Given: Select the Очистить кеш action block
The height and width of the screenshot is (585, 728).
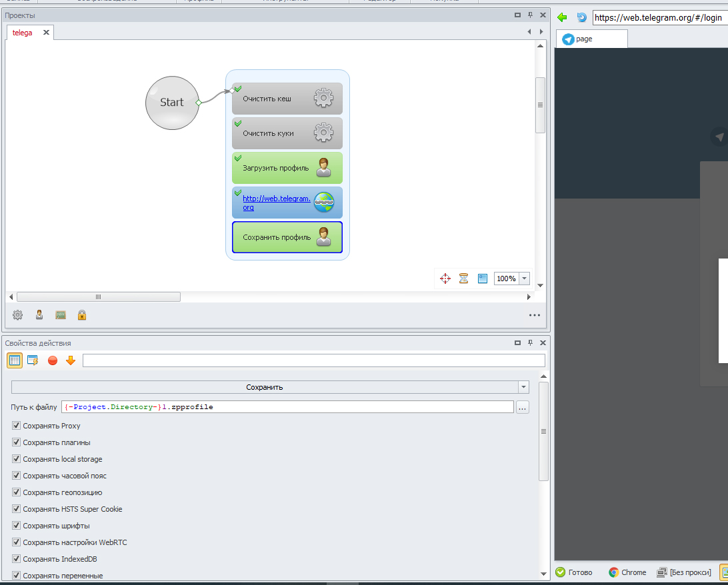Looking at the screenshot, I should (x=287, y=99).
